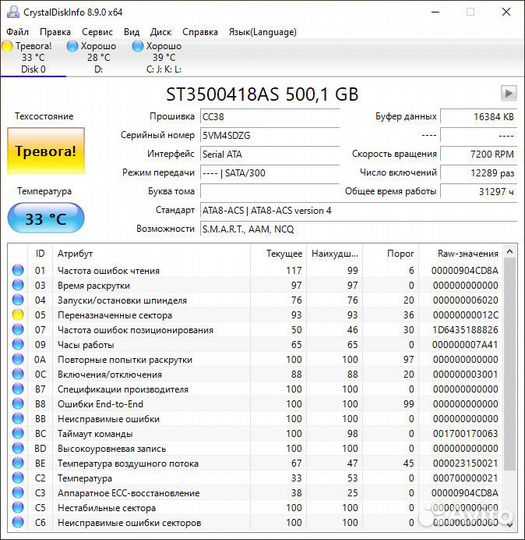Click the empty Буква тома field

point(270,191)
